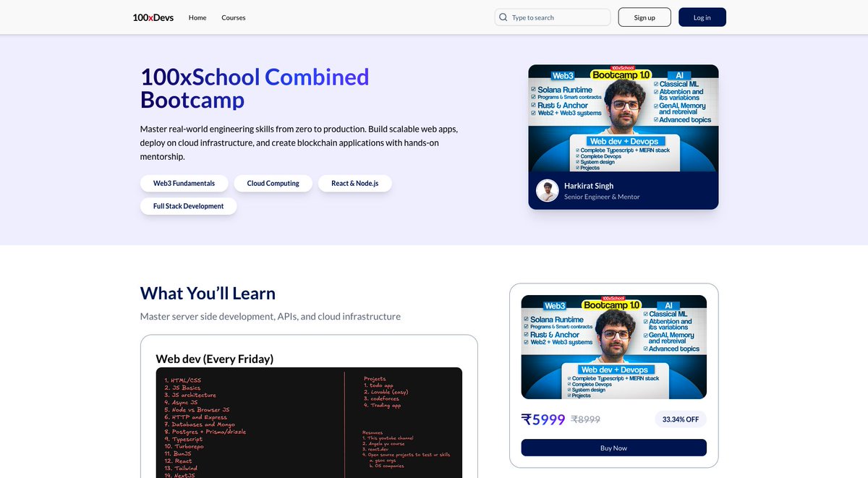868x478 pixels.
Task: Open the hero Bootcamp 1.0 banner image
Action: (624, 118)
